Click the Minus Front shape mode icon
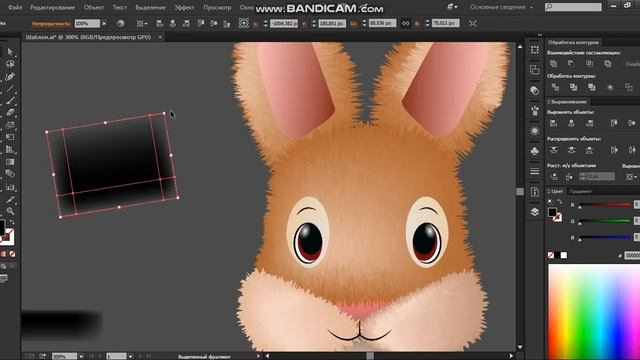The width and height of the screenshot is (640, 360). click(x=571, y=64)
